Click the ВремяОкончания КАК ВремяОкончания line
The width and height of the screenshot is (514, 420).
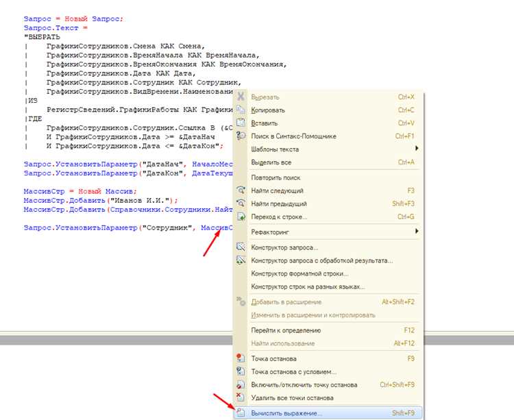tap(167, 64)
